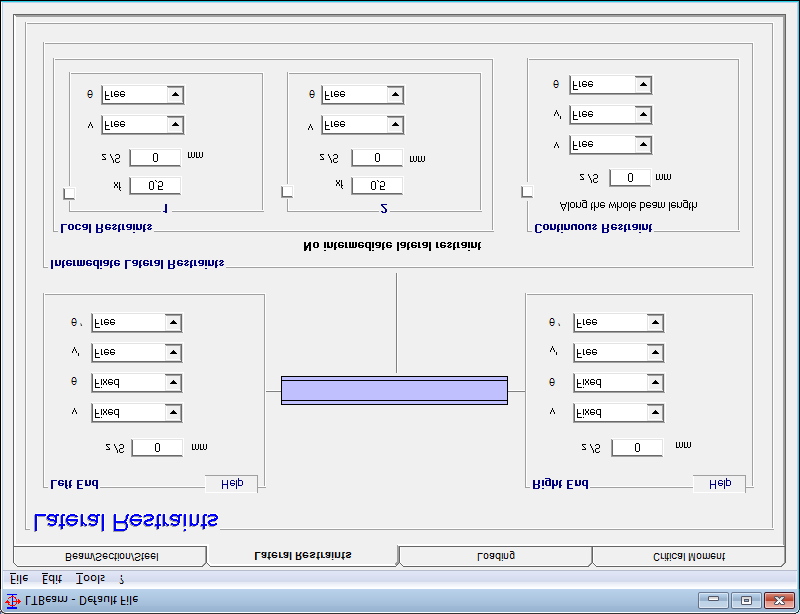The height and width of the screenshot is (614, 800).
Task: Click 'No intermediate lateral restraint' text
Action: (392, 246)
